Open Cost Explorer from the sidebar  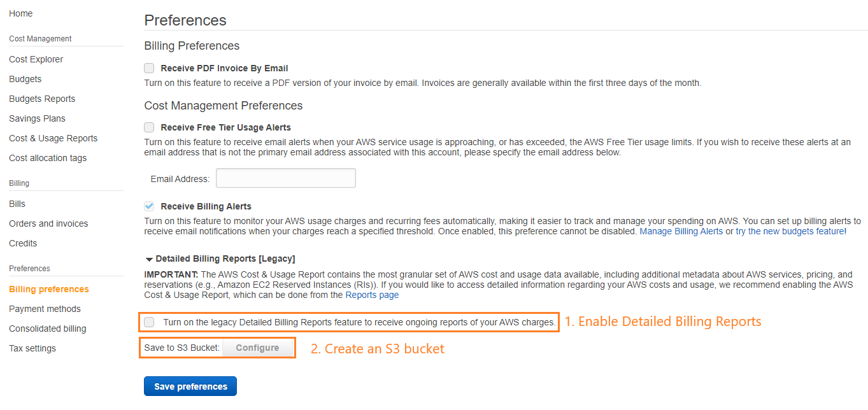(x=36, y=59)
